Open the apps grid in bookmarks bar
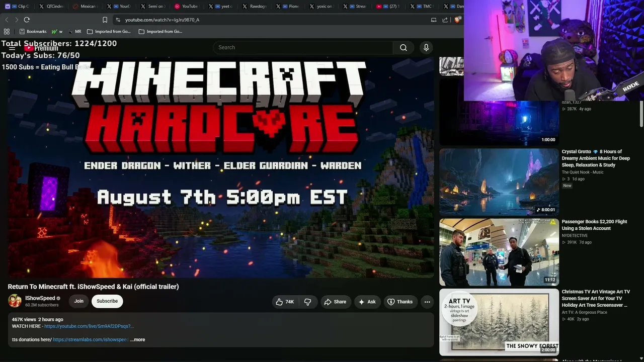Viewport: 644px width, 362px height. tap(7, 31)
